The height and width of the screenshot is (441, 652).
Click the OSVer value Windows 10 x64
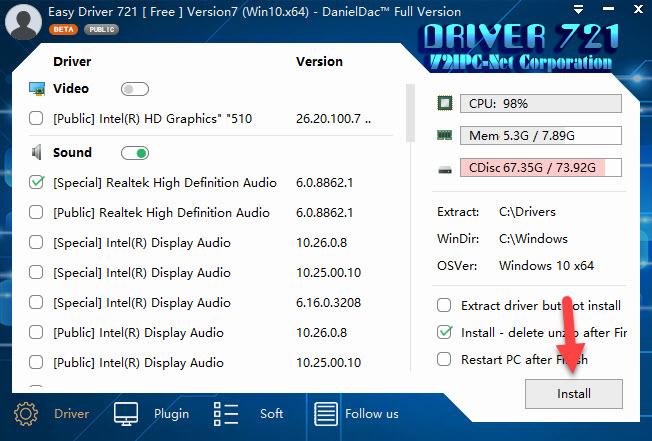(x=546, y=266)
